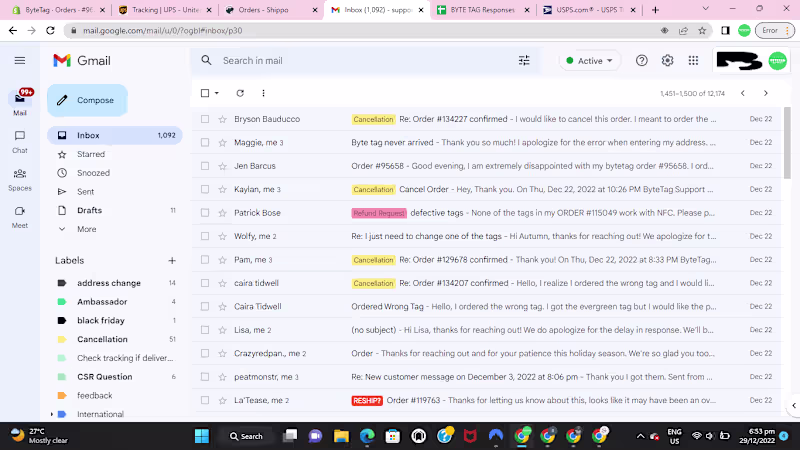This screenshot has height=450, width=800.
Task: Click the Search in mail field
Action: click(365, 61)
